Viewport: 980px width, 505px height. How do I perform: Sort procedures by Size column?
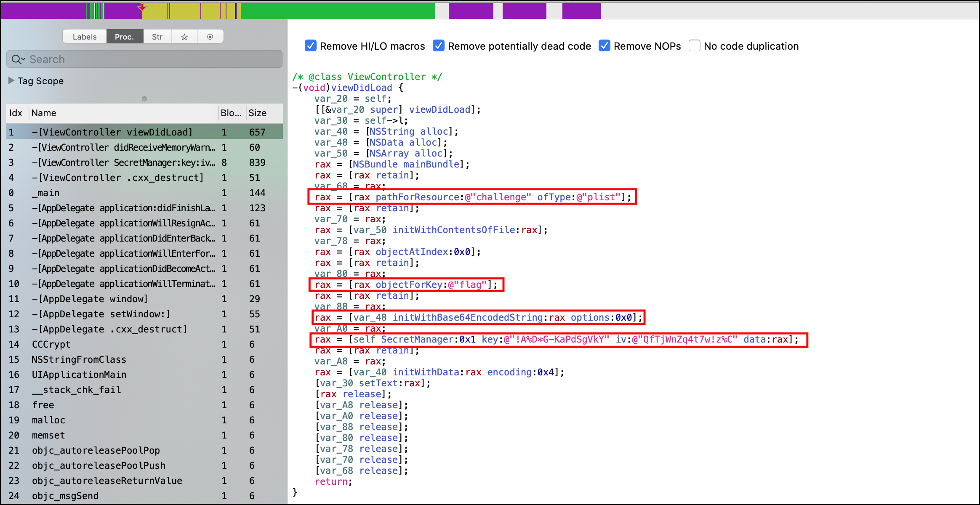click(257, 113)
